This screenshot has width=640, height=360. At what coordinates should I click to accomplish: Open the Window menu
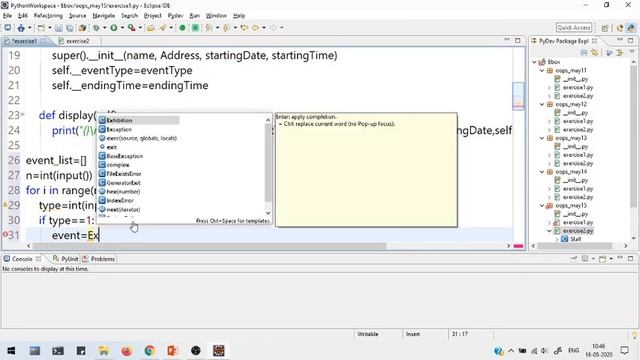(216, 16)
